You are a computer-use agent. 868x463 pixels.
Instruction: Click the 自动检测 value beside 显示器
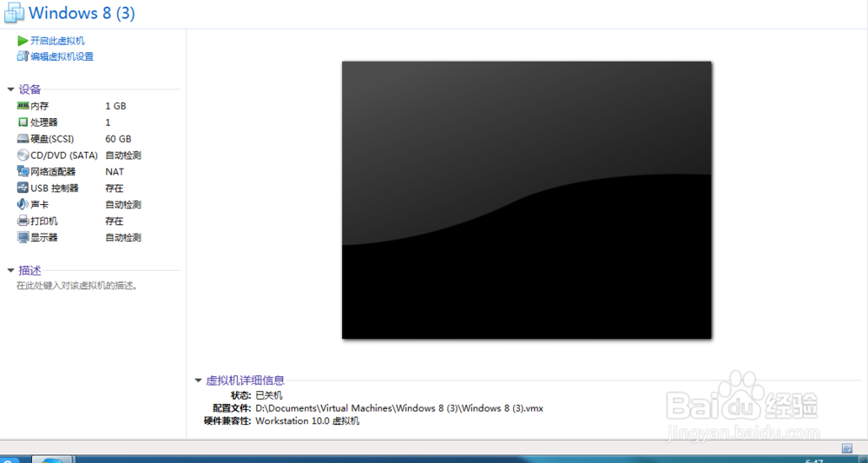pyautogui.click(x=123, y=238)
